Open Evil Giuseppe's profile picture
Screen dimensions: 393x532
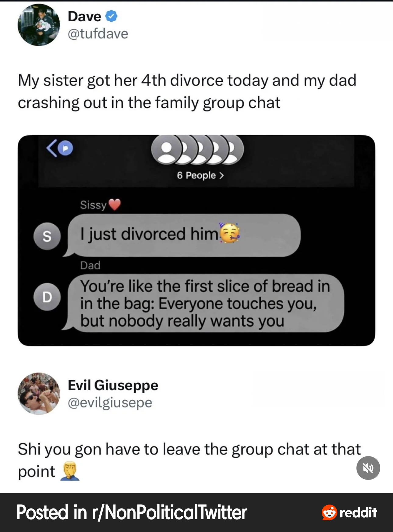39,393
